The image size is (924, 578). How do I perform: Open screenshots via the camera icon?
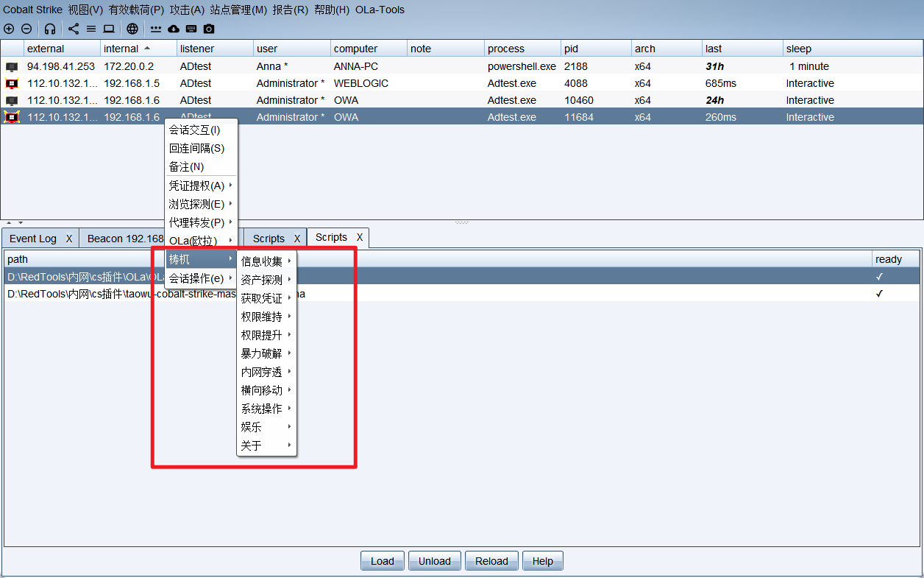tap(209, 29)
